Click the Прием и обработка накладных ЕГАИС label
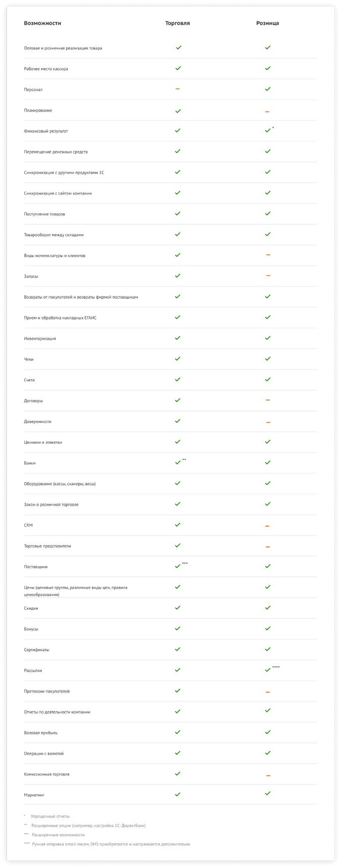 click(x=60, y=317)
